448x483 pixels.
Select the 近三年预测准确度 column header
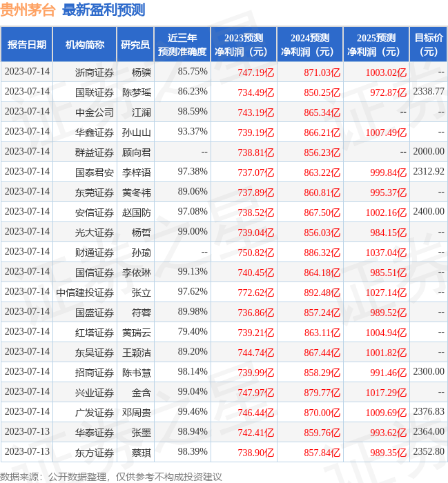click(182, 44)
